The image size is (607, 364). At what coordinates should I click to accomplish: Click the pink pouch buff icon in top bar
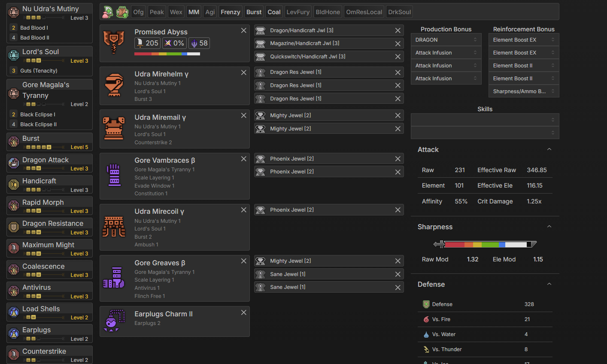(x=108, y=12)
